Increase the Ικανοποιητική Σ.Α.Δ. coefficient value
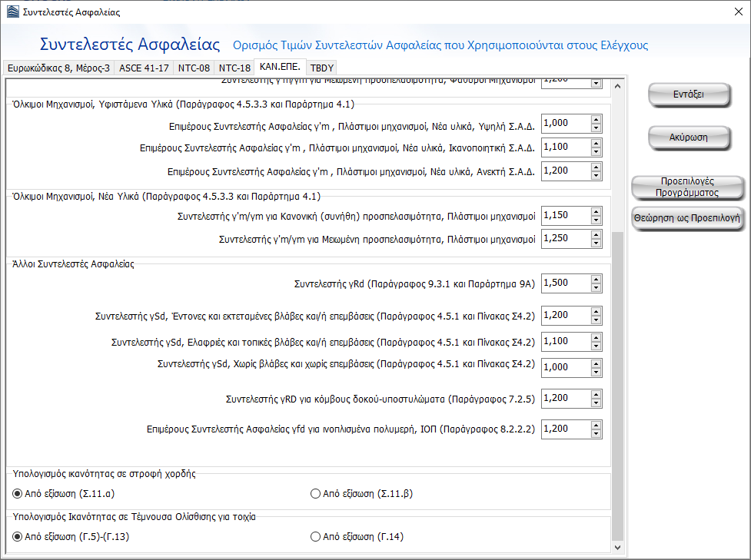The width and height of the screenshot is (751, 560). [596, 142]
